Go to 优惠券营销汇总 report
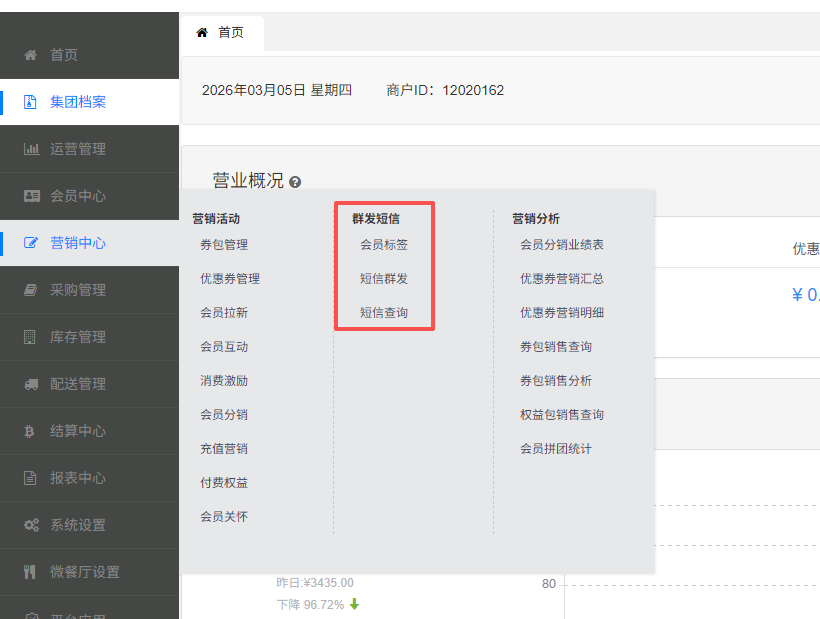This screenshot has width=820, height=619. click(x=562, y=279)
